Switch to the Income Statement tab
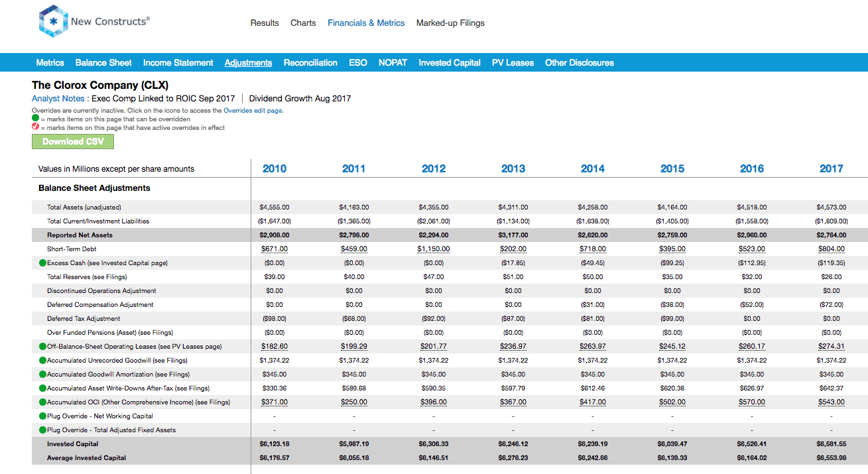 178,63
